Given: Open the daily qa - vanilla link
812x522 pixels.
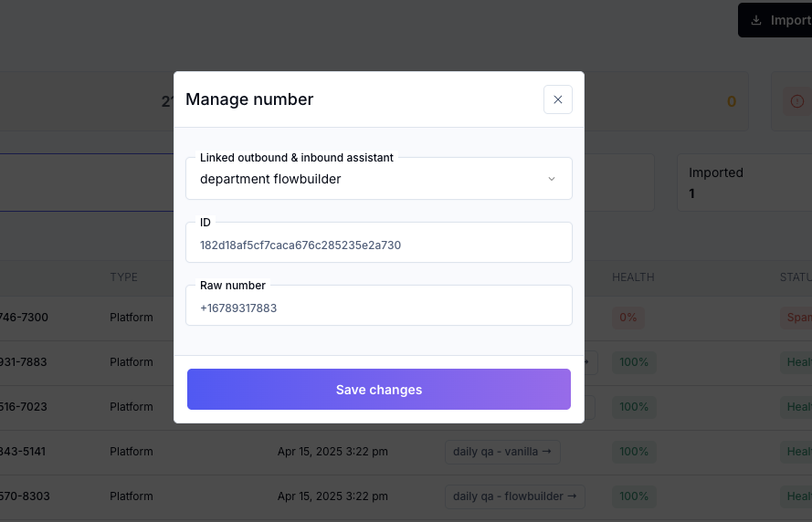Looking at the screenshot, I should coord(502,452).
